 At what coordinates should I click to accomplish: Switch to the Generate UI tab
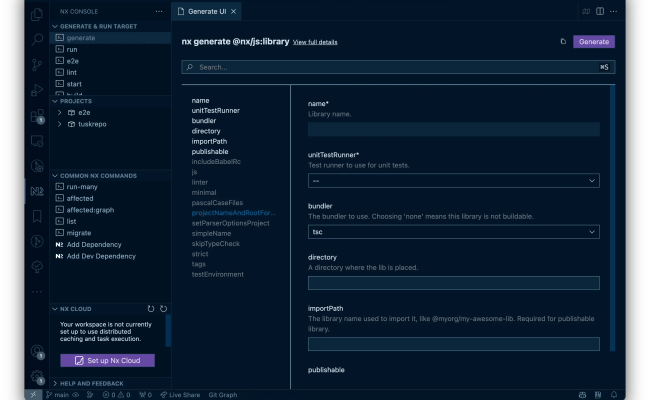[207, 12]
